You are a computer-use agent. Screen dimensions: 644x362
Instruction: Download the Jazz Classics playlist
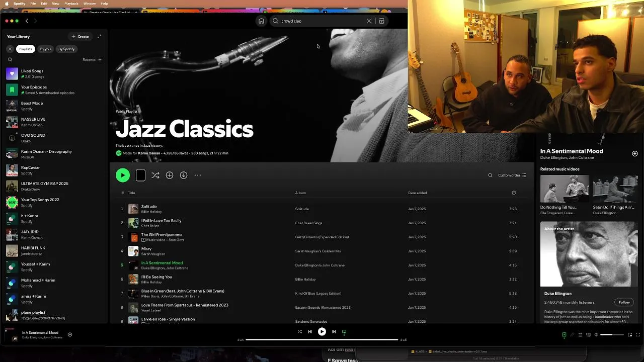click(184, 175)
